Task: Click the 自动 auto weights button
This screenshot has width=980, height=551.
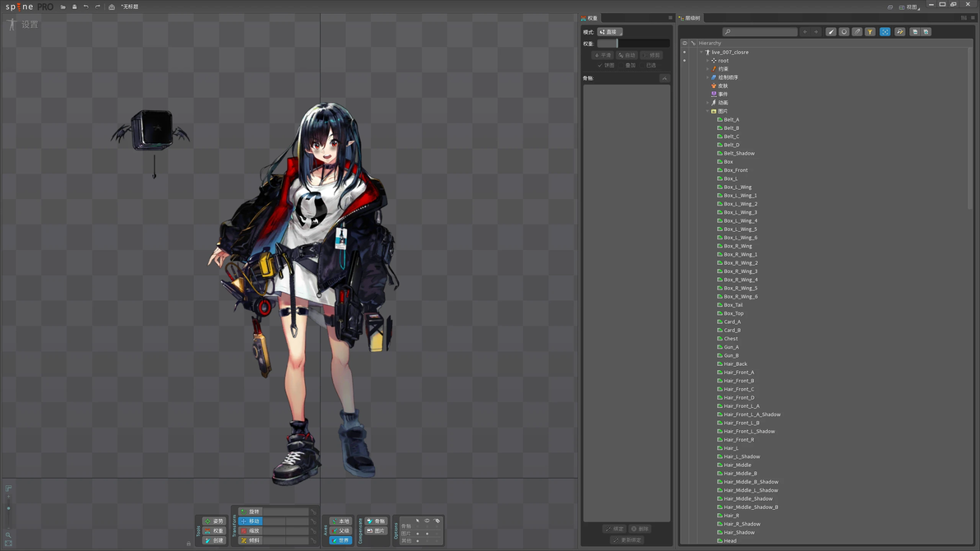Action: coord(626,55)
